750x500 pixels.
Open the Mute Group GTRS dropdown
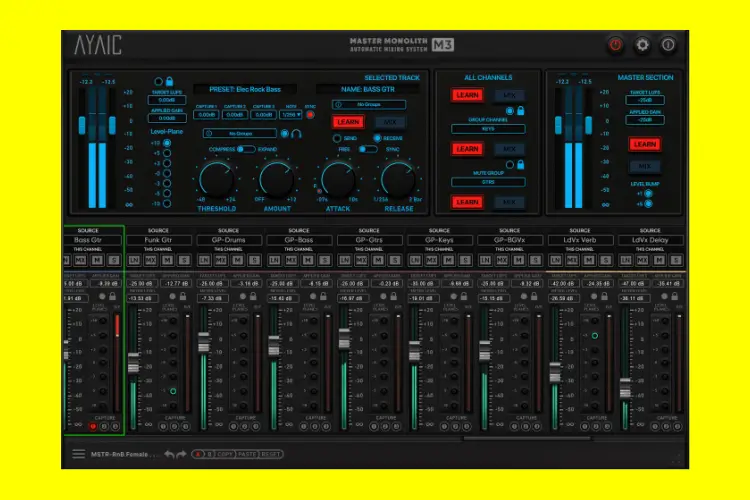pyautogui.click(x=488, y=182)
